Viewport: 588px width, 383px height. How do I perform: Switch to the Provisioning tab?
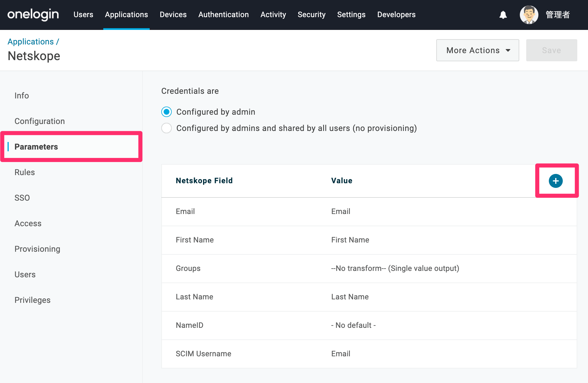tap(37, 249)
